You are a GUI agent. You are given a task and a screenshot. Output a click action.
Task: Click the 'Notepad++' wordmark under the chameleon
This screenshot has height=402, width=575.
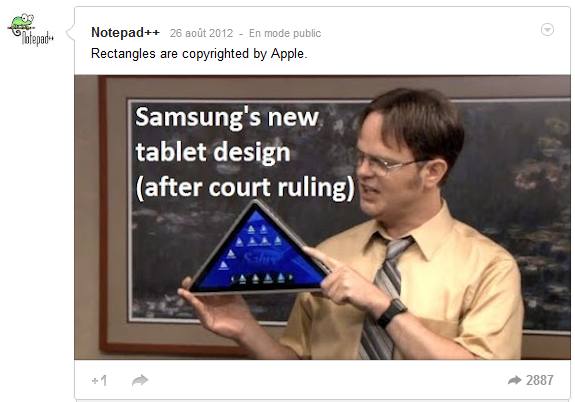coord(38,38)
